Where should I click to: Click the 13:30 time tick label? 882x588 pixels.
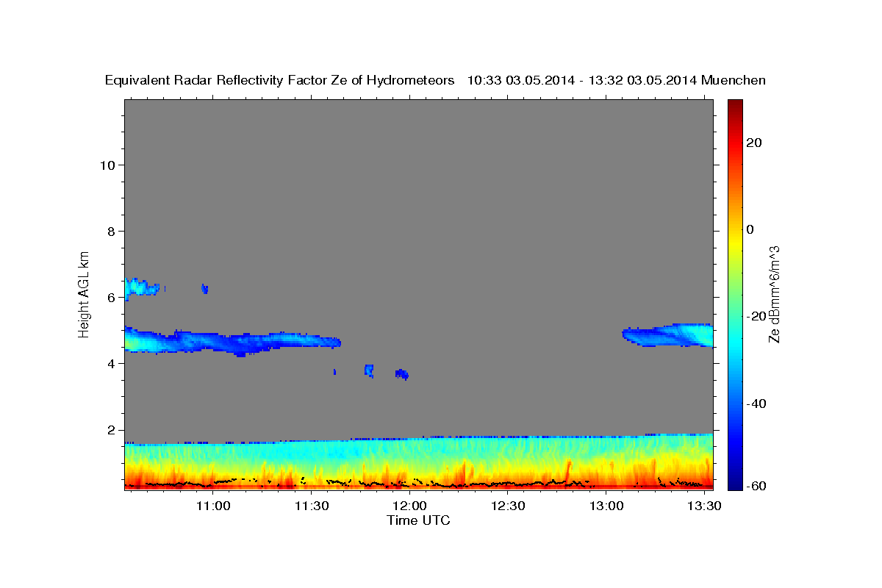coord(704,506)
